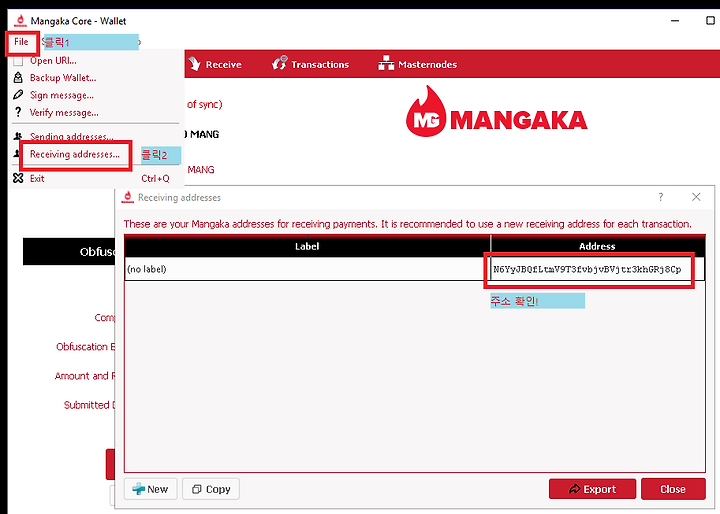Sort by the Label column header
The width and height of the screenshot is (720, 514).
307,246
